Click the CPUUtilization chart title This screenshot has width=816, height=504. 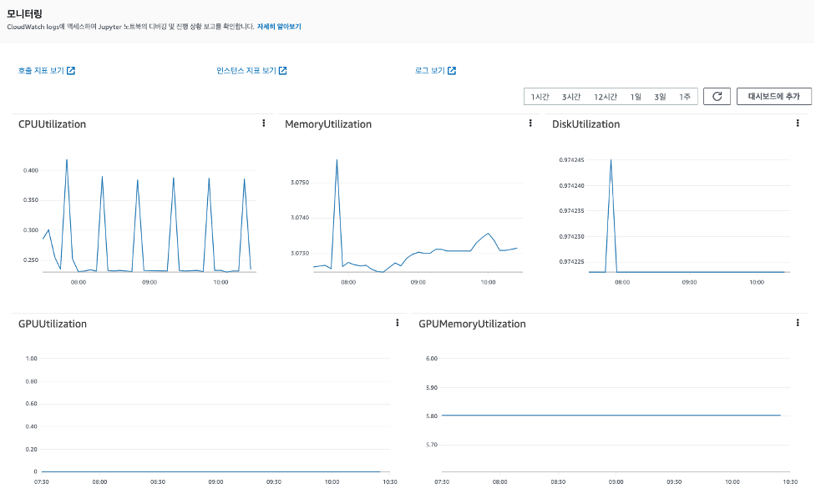click(52, 123)
